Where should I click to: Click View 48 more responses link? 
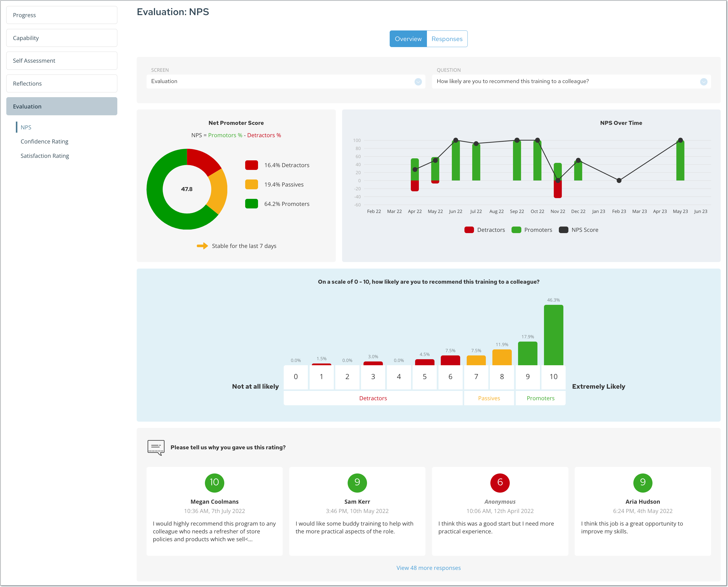tap(428, 568)
